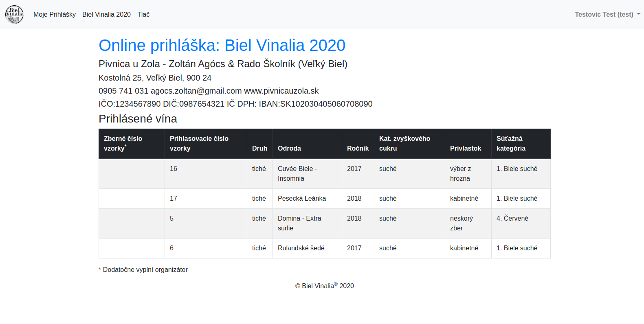Screen dimensions: 644x324
Task: Open Moje Prihlášky menu item
Action: tap(55, 14)
